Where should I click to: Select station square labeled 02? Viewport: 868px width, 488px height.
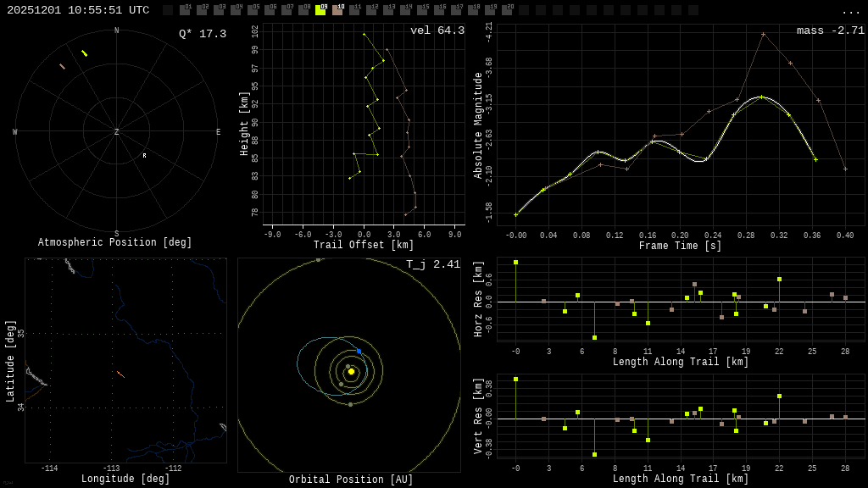coord(202,10)
